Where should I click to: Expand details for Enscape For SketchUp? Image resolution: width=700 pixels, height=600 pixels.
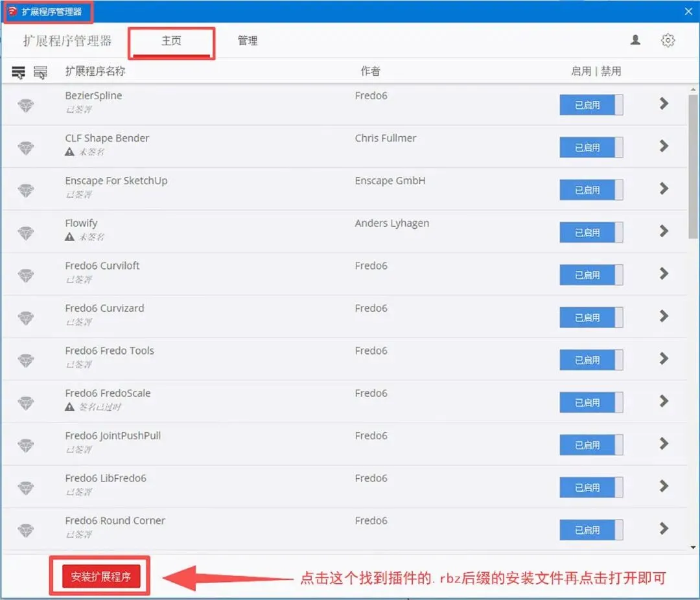(664, 189)
